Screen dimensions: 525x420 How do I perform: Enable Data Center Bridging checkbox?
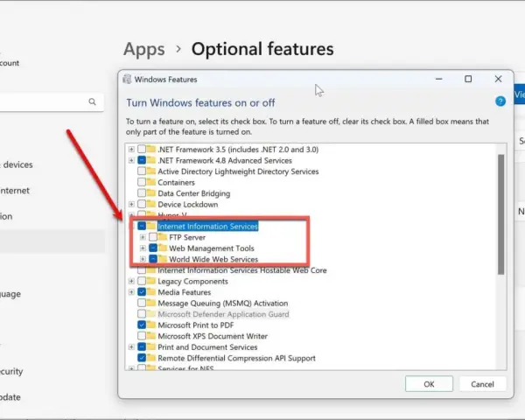tap(142, 193)
